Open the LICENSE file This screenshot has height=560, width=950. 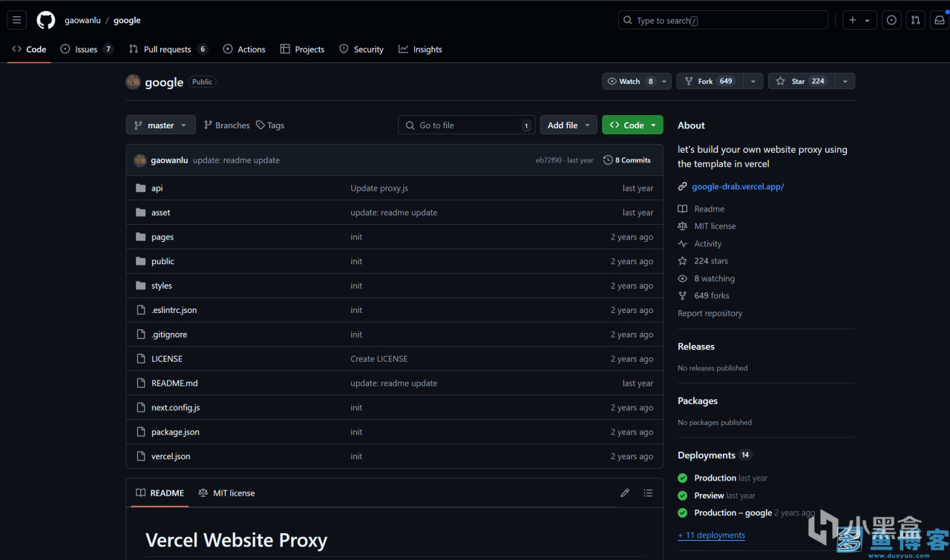point(166,359)
